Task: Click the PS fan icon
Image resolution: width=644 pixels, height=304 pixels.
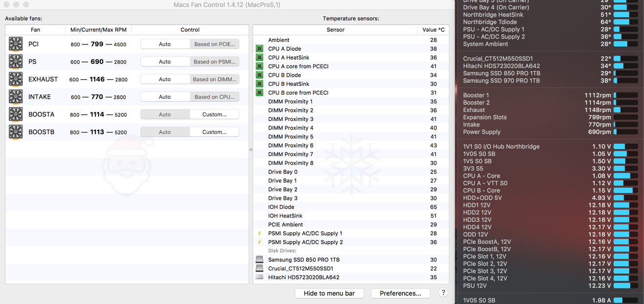Action: pyautogui.click(x=16, y=62)
